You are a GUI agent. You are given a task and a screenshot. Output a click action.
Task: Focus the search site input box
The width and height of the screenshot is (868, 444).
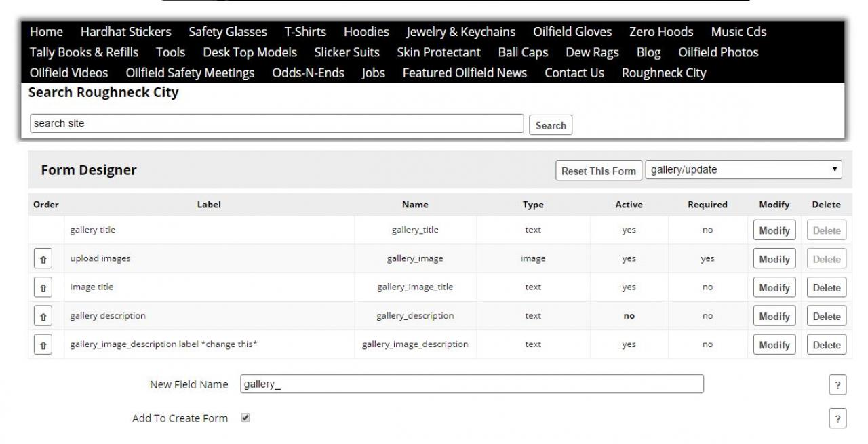277,123
